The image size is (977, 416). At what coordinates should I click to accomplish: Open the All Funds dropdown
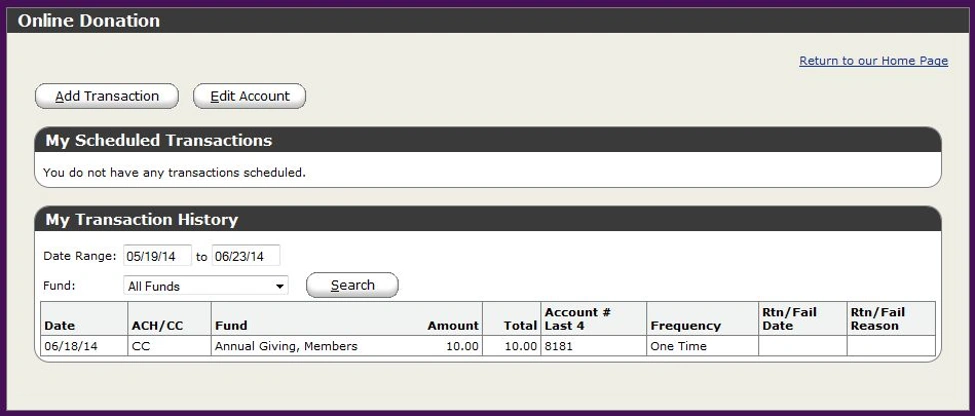(206, 286)
